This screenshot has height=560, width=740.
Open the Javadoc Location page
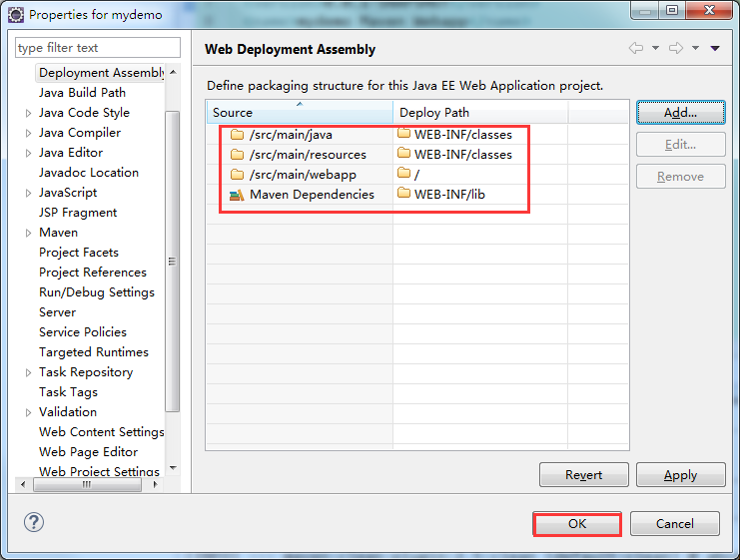click(89, 173)
